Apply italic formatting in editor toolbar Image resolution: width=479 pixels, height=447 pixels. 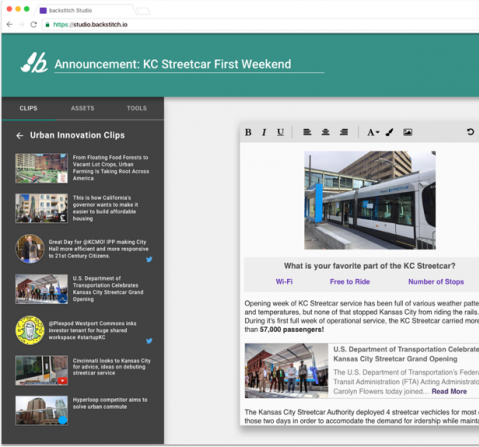coord(264,132)
